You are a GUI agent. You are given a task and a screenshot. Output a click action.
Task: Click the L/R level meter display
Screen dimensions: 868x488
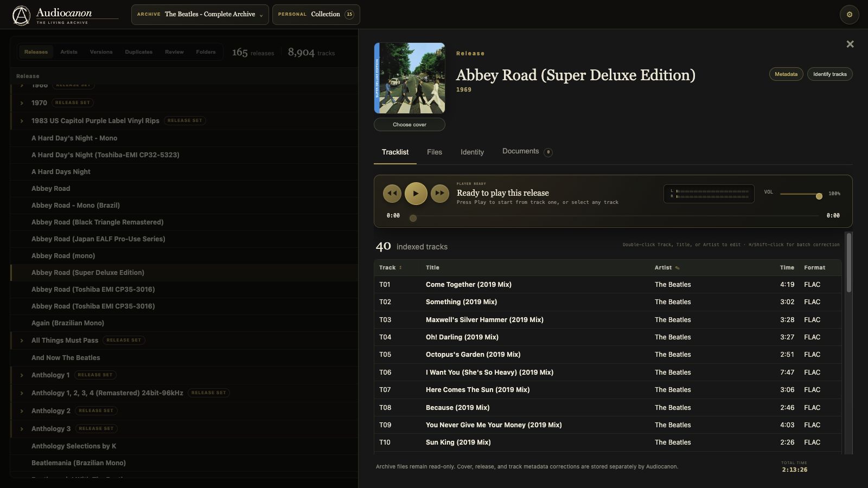coord(709,194)
